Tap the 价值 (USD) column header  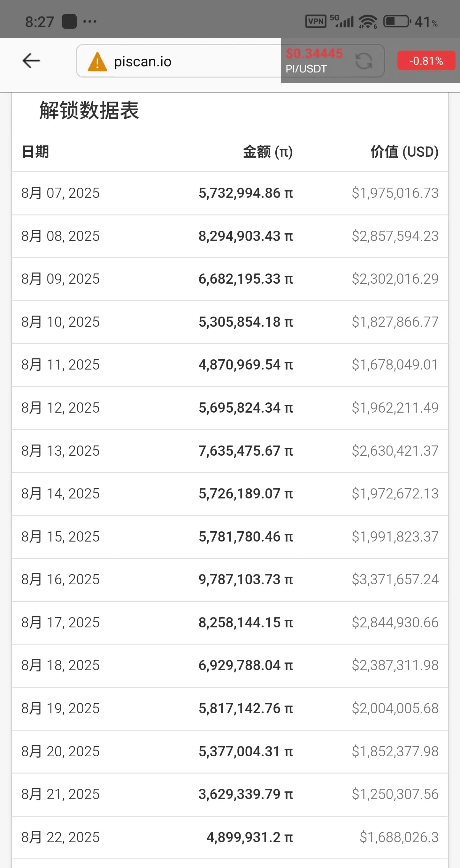coord(404,152)
